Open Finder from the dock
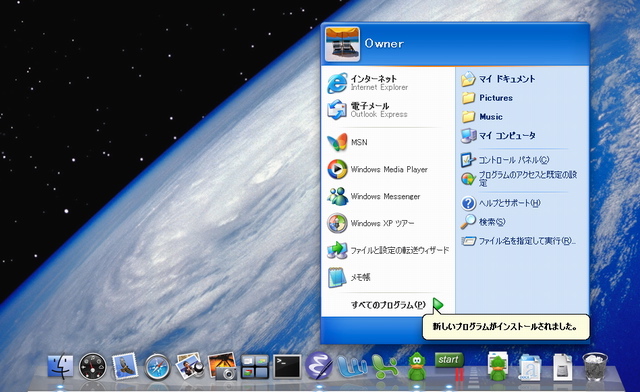Screen dimensions: 640x392 coord(60,366)
